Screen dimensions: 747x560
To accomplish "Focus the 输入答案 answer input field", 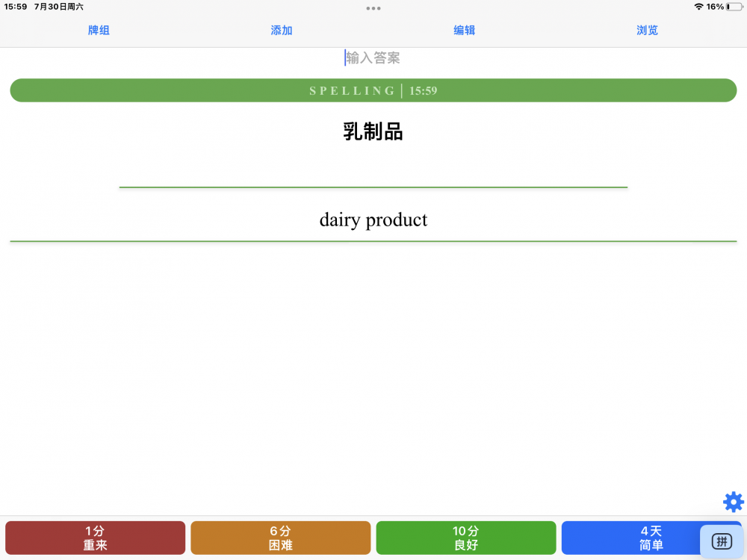I will coord(373,58).
